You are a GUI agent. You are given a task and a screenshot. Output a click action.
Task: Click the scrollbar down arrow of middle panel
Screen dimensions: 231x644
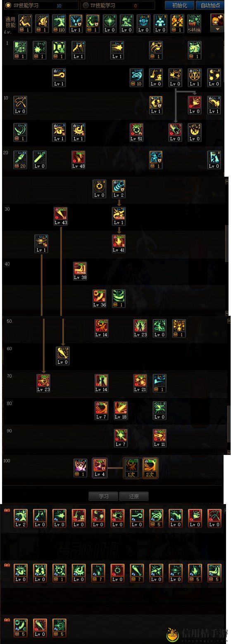[227, 313]
